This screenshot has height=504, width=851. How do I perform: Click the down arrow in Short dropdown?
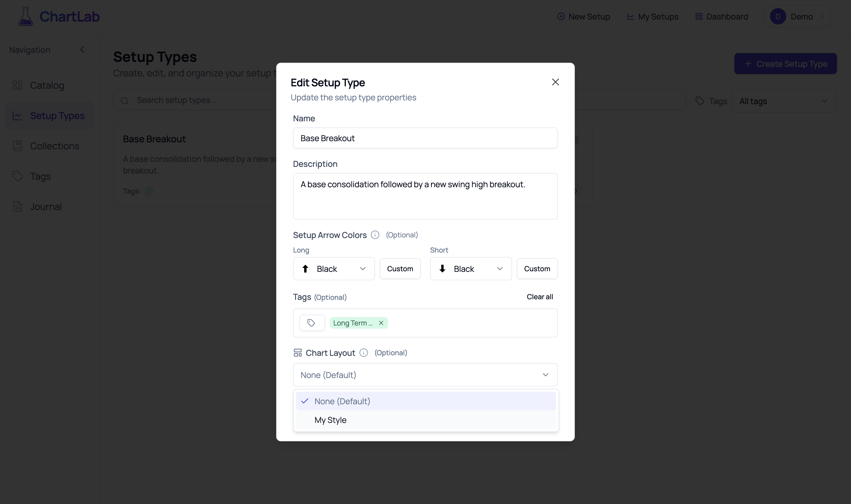click(x=442, y=269)
